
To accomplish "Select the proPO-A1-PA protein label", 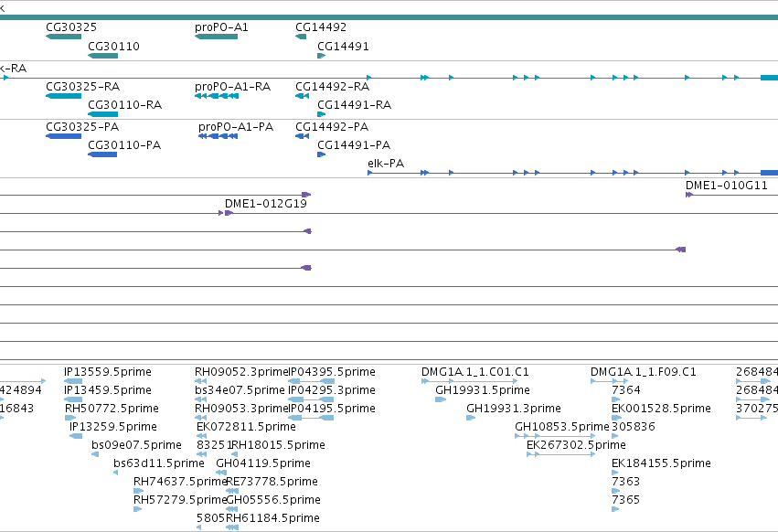I will tap(236, 127).
